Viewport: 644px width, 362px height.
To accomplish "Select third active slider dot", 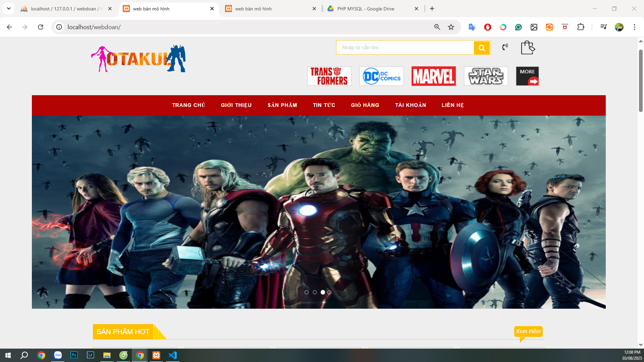I will [323, 292].
